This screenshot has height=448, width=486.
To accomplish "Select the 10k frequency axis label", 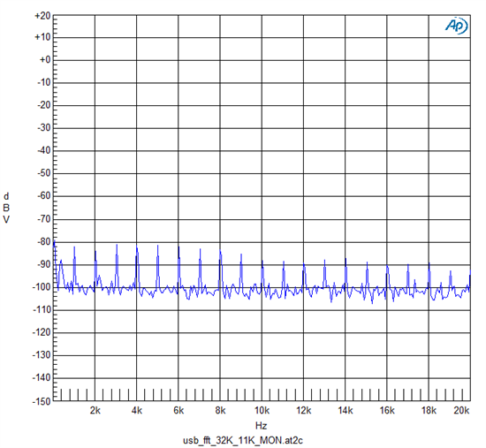I will click(262, 411).
